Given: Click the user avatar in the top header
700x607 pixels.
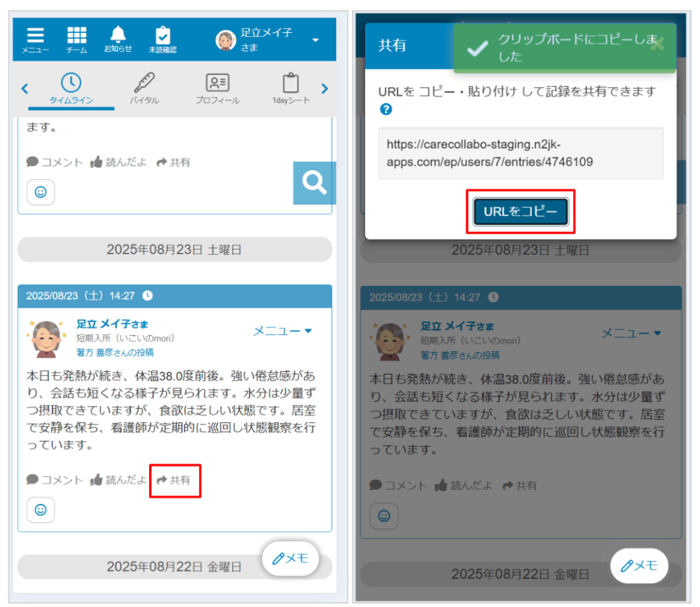Looking at the screenshot, I should 226,40.
